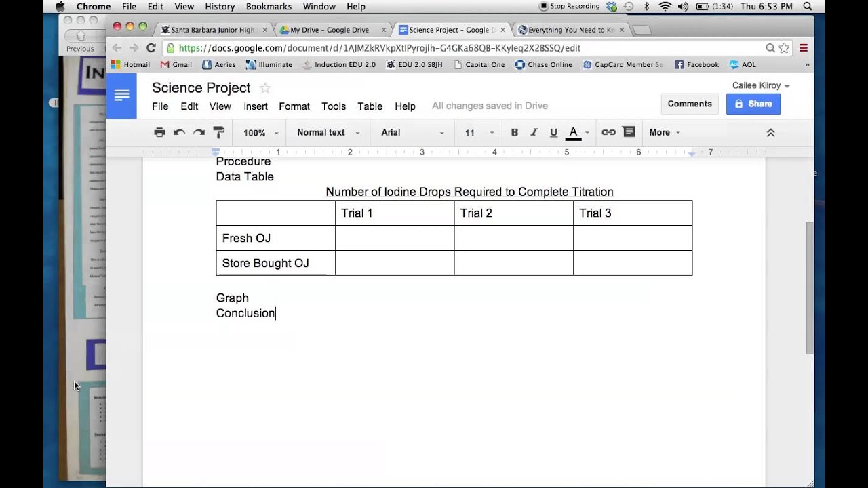Click the blue Share button
The width and height of the screenshot is (868, 488).
(x=753, y=104)
